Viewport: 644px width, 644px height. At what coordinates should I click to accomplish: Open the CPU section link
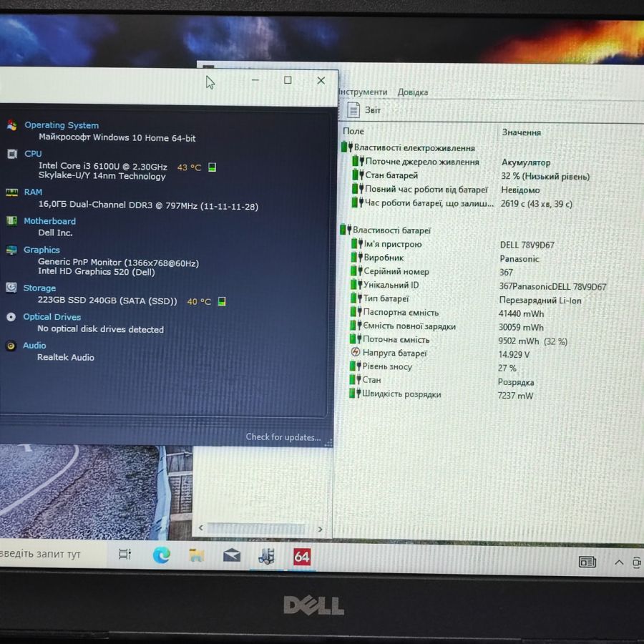tap(33, 154)
